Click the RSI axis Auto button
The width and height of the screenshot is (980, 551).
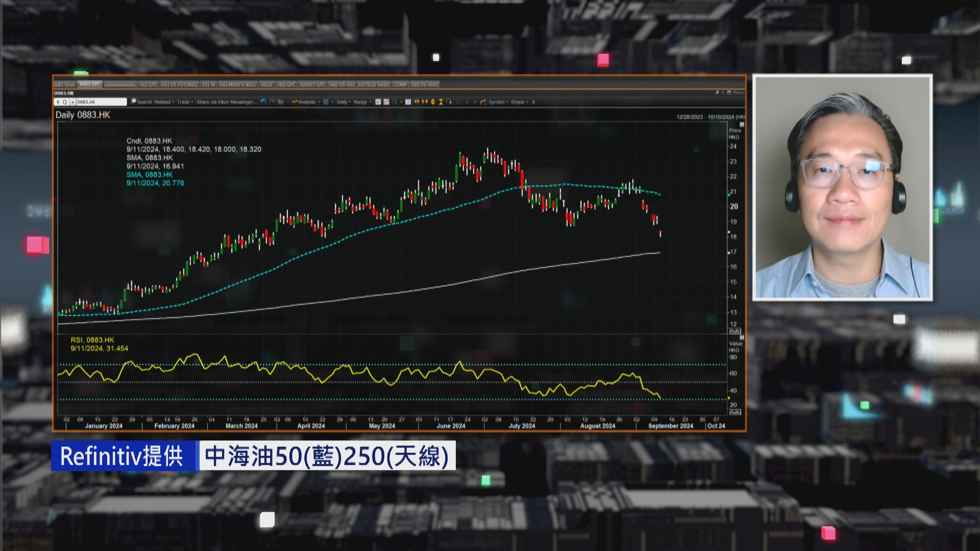click(x=735, y=412)
